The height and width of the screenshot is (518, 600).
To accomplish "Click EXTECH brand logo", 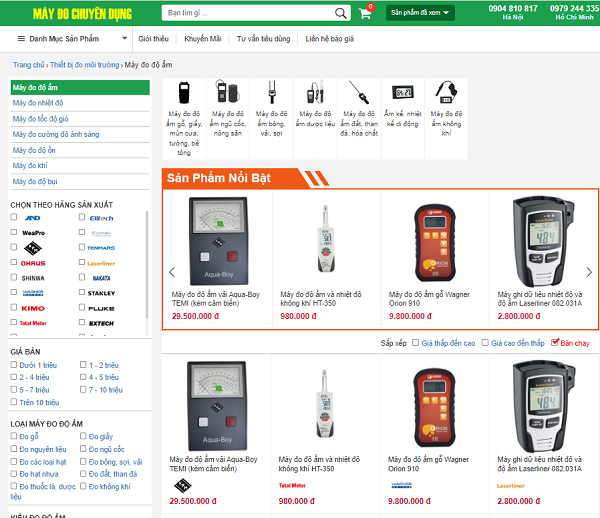I will (x=101, y=323).
